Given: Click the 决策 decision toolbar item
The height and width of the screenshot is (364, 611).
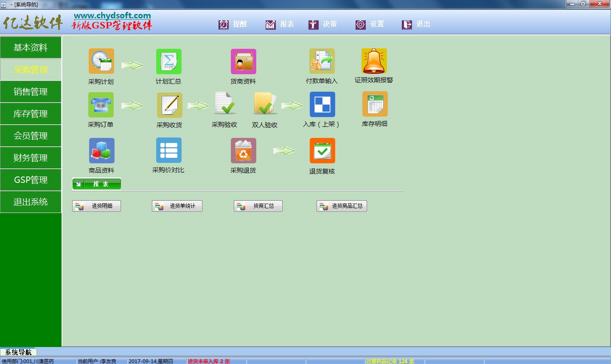Looking at the screenshot, I should [322, 24].
